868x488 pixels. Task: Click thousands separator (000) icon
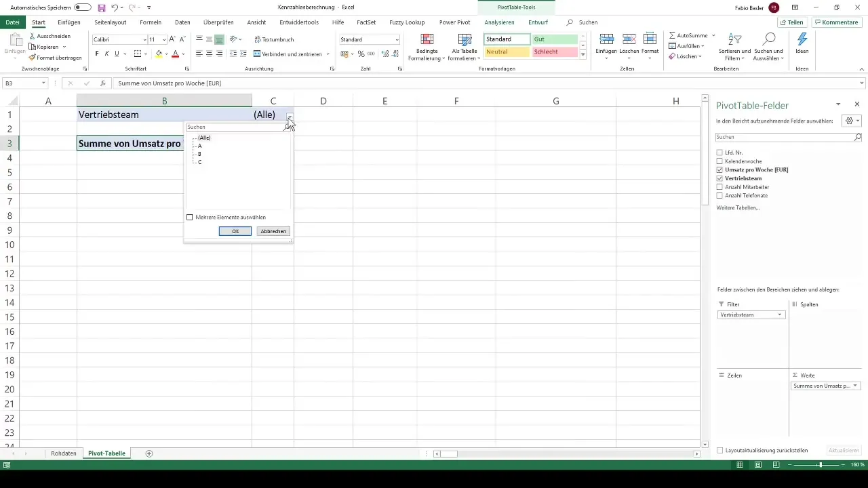(371, 54)
